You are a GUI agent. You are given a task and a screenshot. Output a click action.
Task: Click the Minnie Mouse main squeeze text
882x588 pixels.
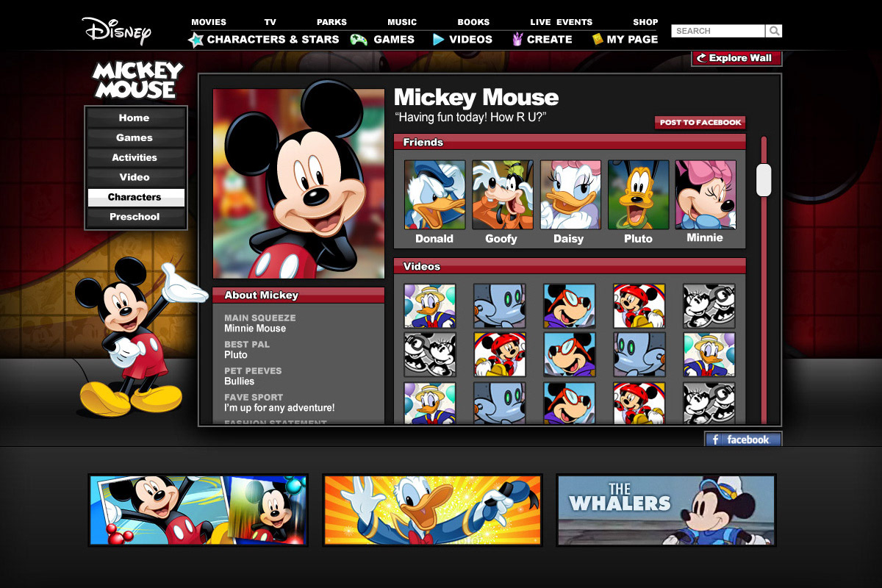tap(255, 329)
